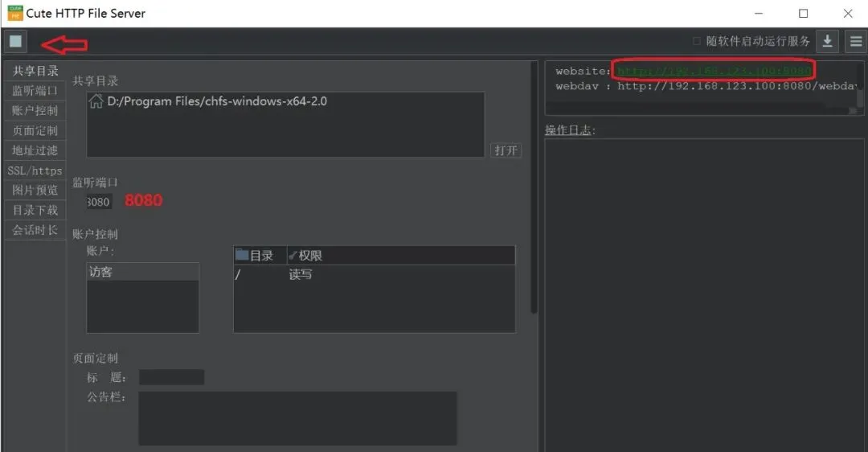Select the 会话时长 sidebar tab
Viewport: 868px width, 452px height.
pyautogui.click(x=35, y=230)
